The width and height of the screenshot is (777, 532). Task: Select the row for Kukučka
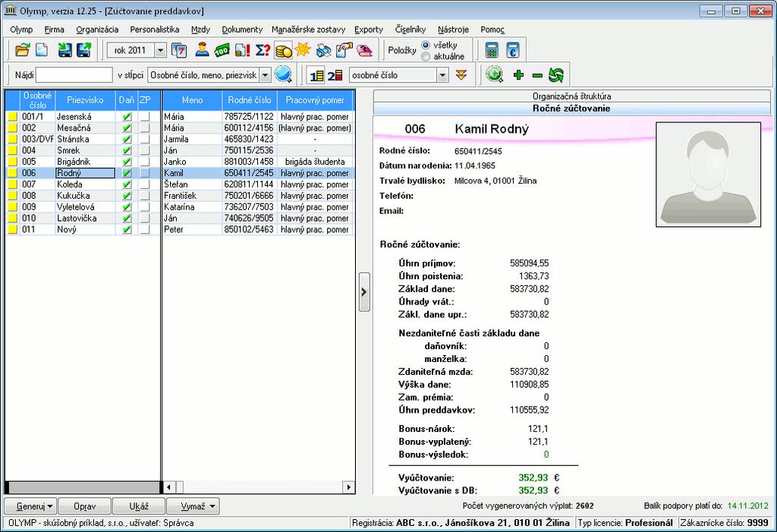point(179,196)
